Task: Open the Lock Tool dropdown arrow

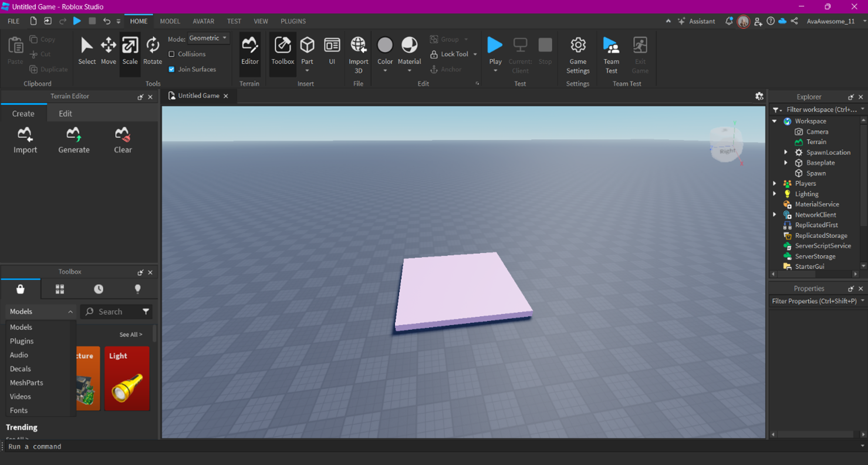Action: 475,54
